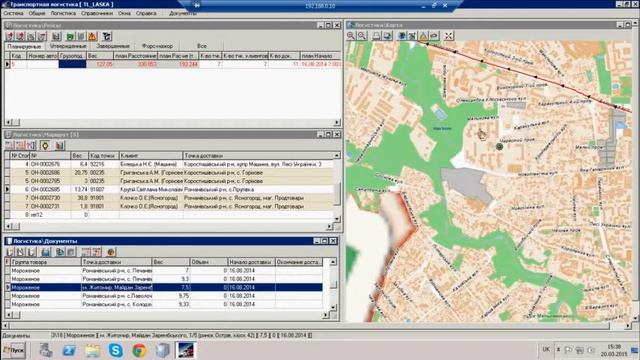Click the save disk icon in the trips toolbar
The width and height of the screenshot is (640, 360).
click(56, 36)
